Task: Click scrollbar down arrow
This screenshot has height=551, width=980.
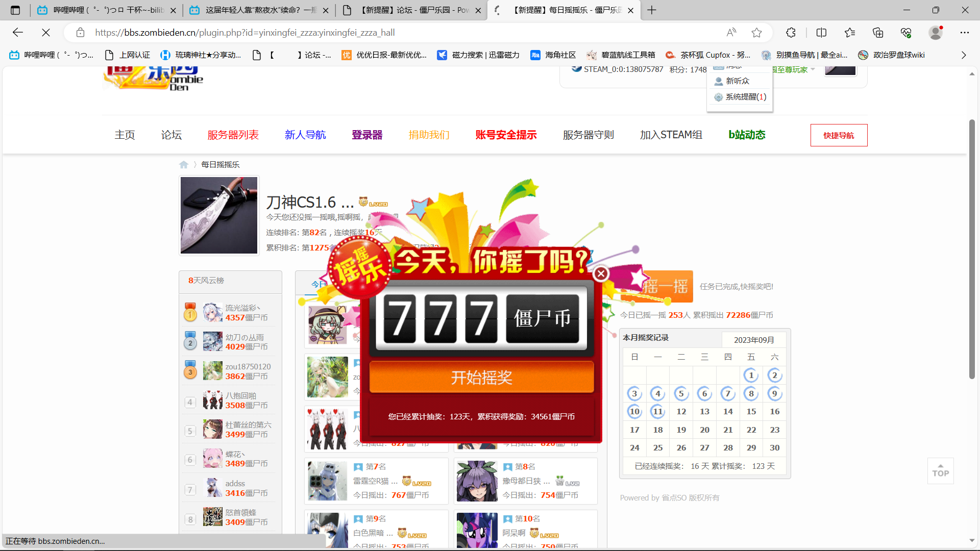Action: point(972,540)
